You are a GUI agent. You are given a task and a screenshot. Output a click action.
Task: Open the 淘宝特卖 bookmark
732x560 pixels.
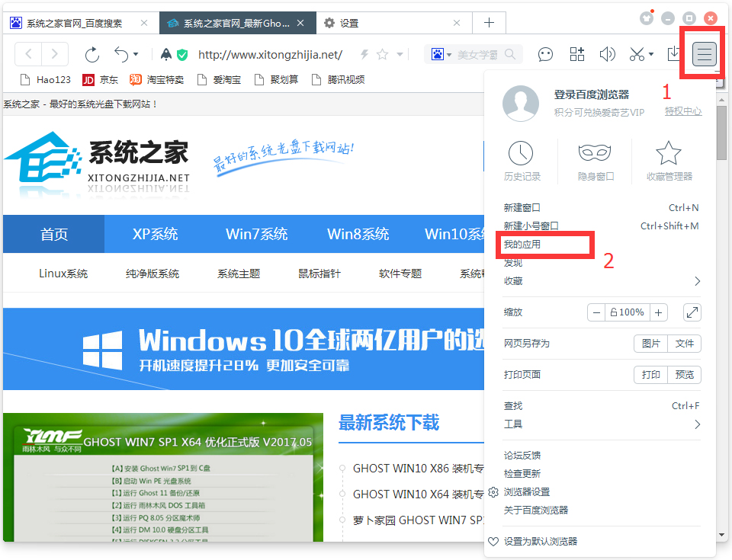157,80
